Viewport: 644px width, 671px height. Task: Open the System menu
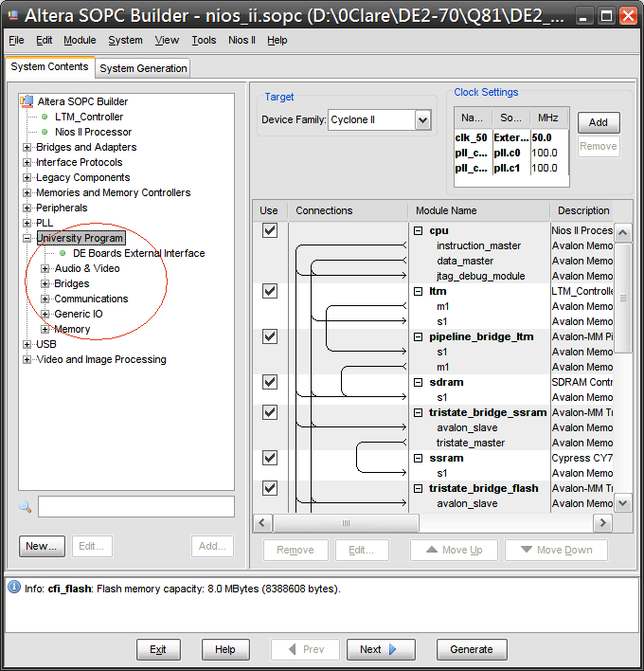click(125, 40)
